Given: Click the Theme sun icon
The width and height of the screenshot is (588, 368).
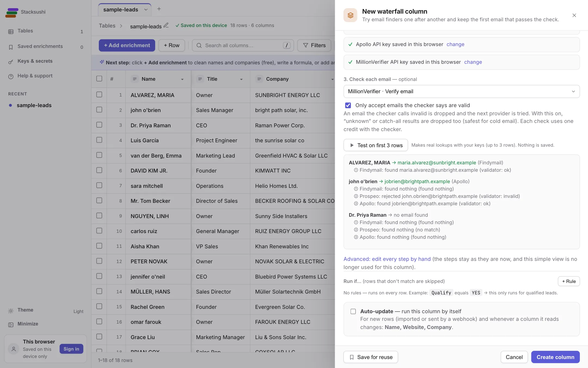Looking at the screenshot, I should click(x=11, y=311).
